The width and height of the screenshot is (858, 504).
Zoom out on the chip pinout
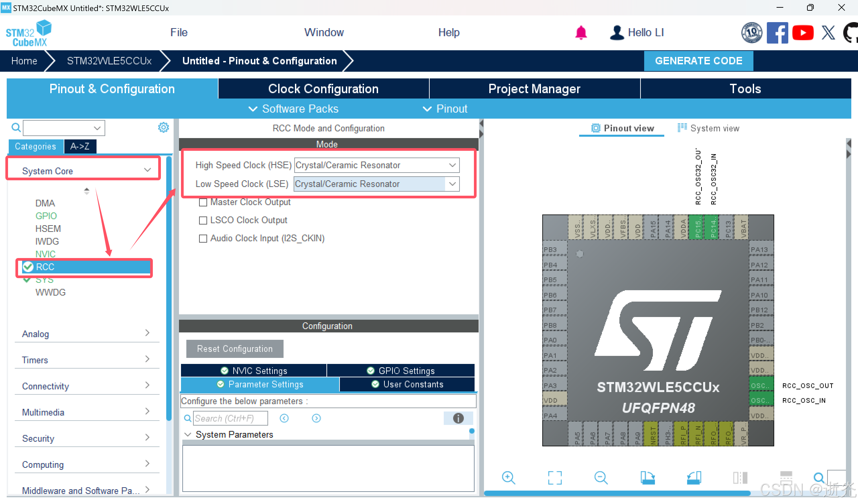pos(601,478)
